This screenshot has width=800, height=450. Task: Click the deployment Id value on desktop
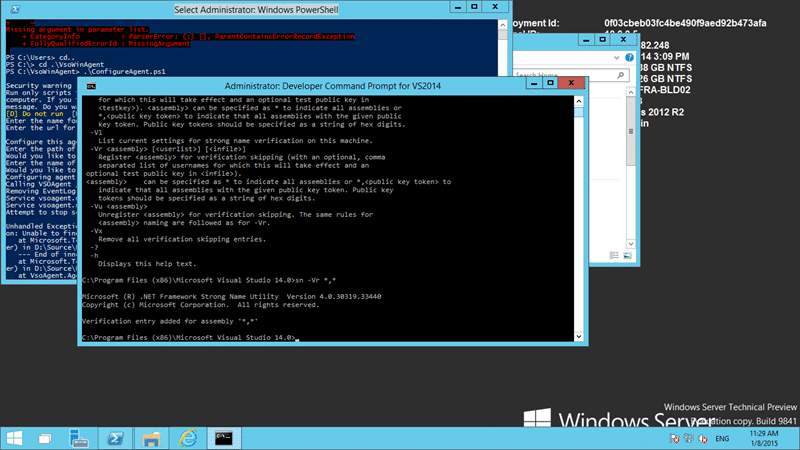coord(685,23)
